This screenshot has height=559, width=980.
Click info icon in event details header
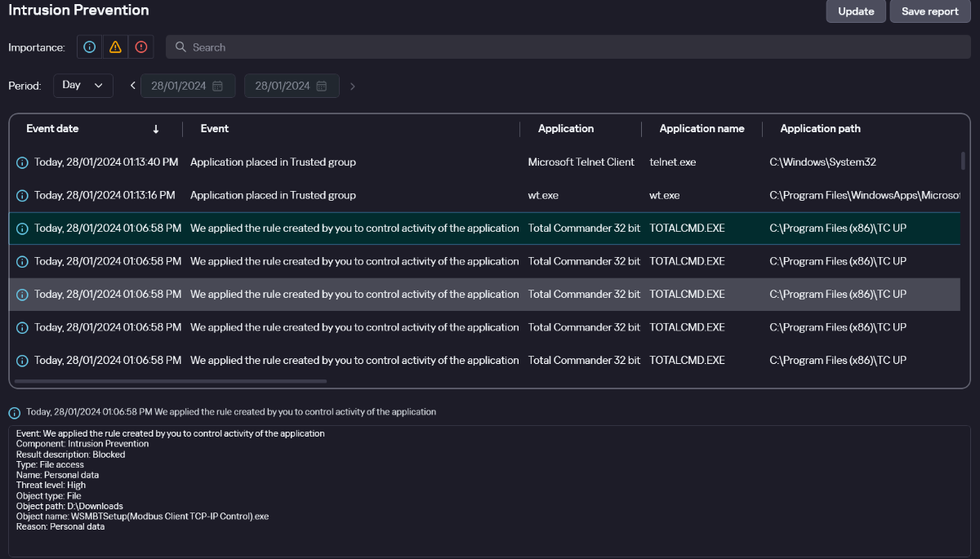pyautogui.click(x=14, y=413)
